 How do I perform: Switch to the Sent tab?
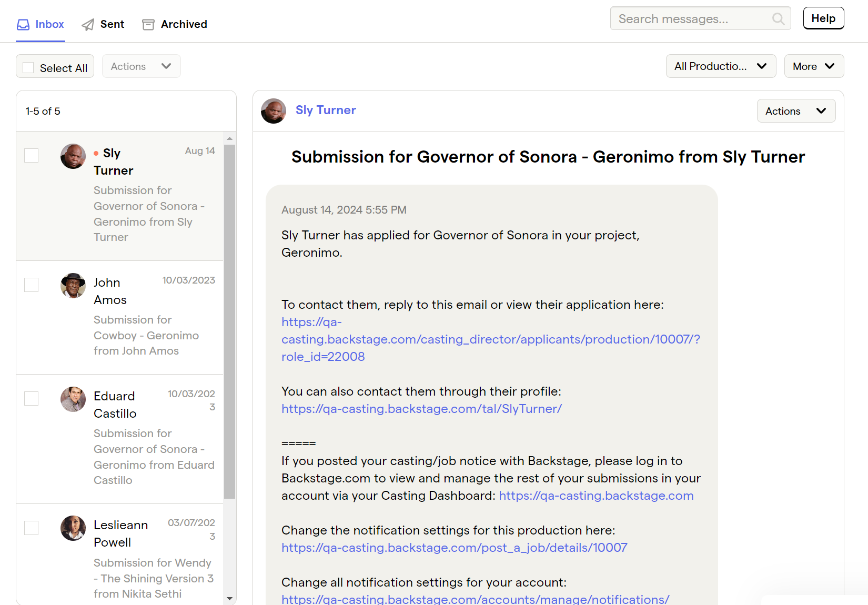click(103, 25)
